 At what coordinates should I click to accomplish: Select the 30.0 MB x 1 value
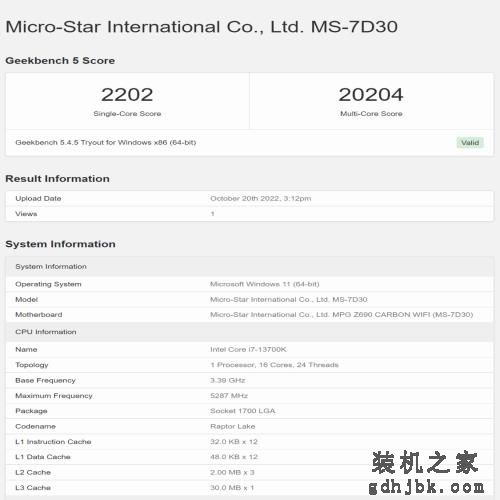coord(232,488)
